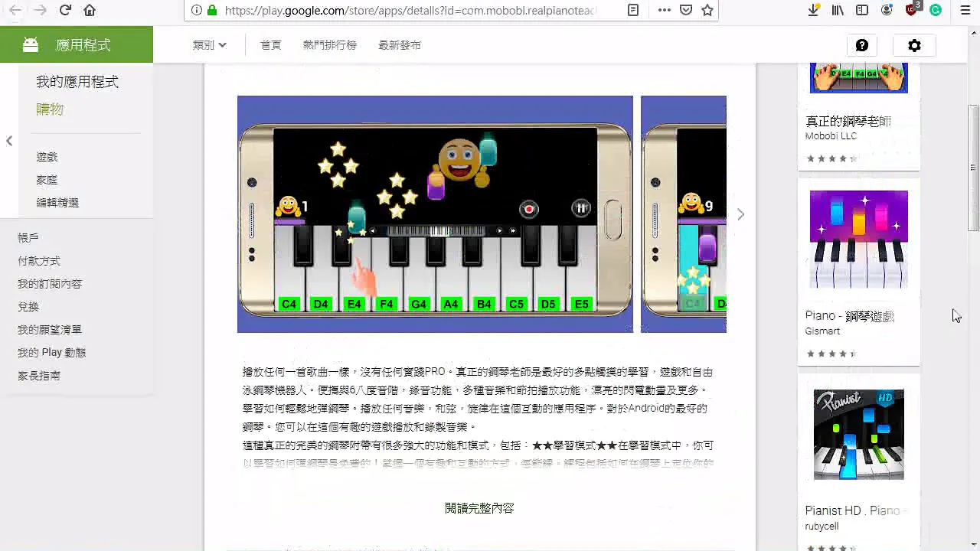
Task: Open 付款方式 in the sidebar
Action: pyautogui.click(x=39, y=261)
